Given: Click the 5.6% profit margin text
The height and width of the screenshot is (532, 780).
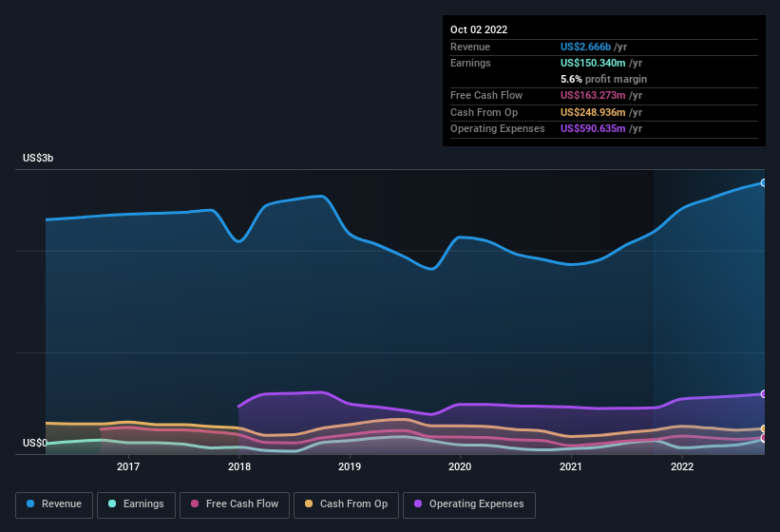Looking at the screenshot, I should (603, 79).
